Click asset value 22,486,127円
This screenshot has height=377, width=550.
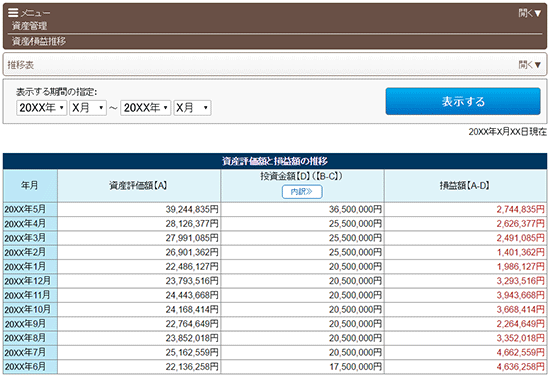[192, 267]
